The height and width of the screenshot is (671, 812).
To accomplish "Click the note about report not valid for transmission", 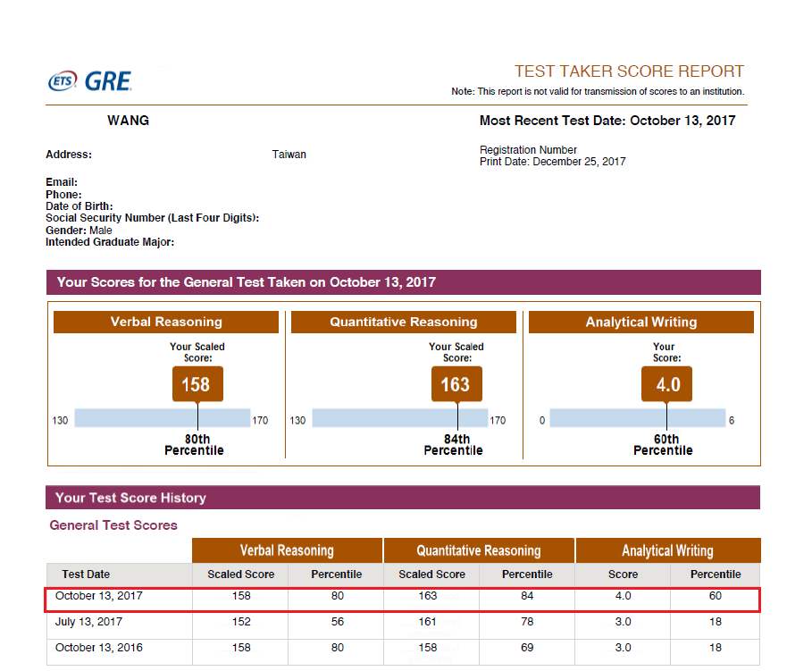I will click(x=598, y=92).
